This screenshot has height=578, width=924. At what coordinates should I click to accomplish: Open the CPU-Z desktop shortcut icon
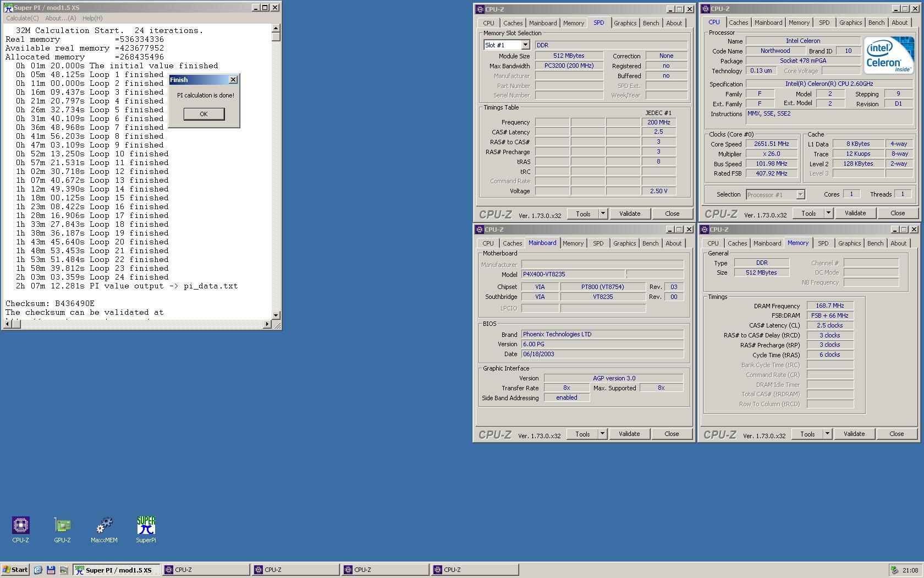[x=20, y=525]
